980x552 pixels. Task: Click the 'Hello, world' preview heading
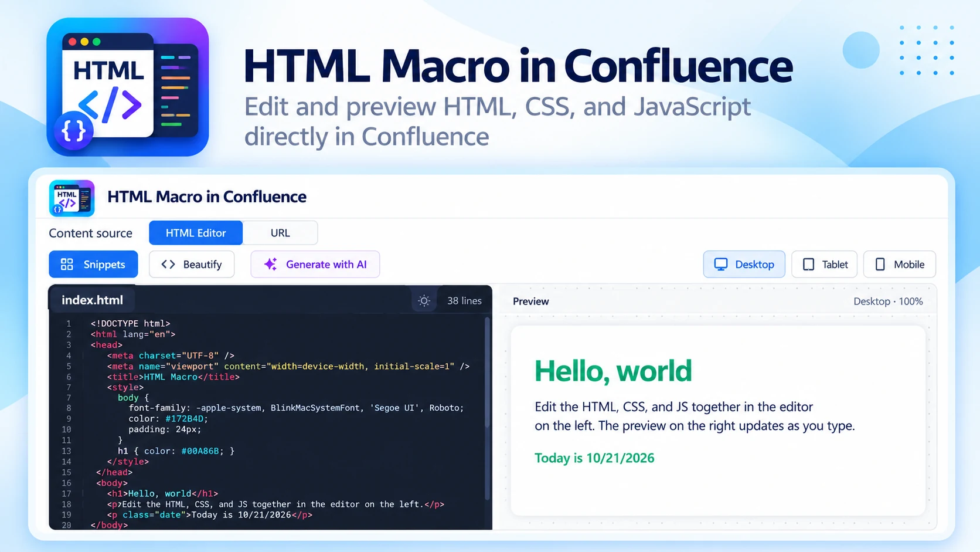pos(613,371)
